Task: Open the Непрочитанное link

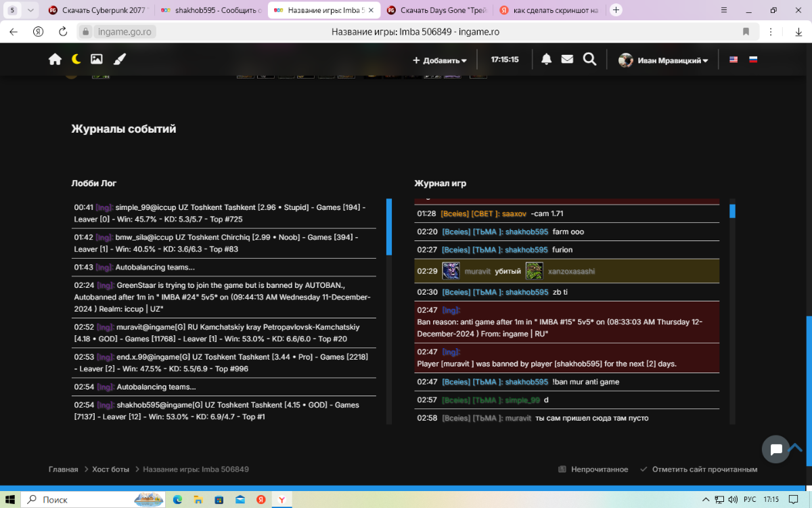Action: 599,469
